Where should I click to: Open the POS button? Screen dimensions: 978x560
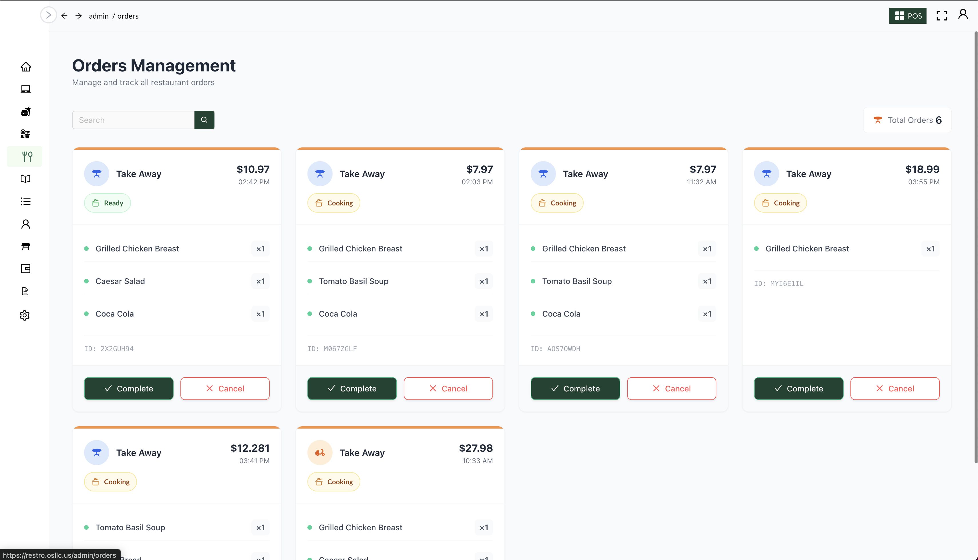point(908,16)
